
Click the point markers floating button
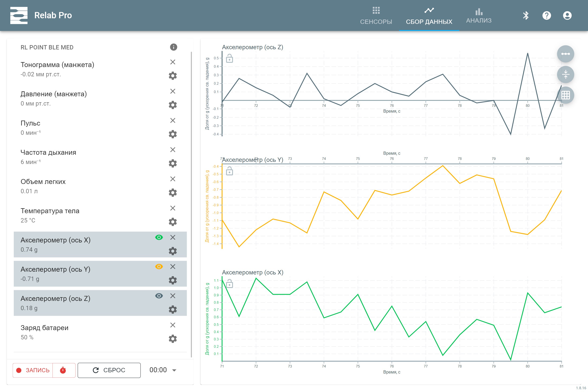565,54
